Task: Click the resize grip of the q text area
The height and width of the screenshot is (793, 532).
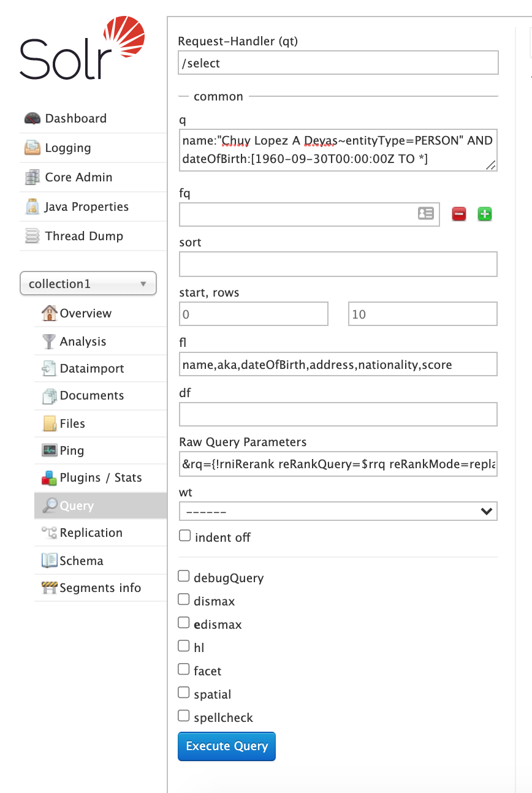Action: pyautogui.click(x=491, y=165)
